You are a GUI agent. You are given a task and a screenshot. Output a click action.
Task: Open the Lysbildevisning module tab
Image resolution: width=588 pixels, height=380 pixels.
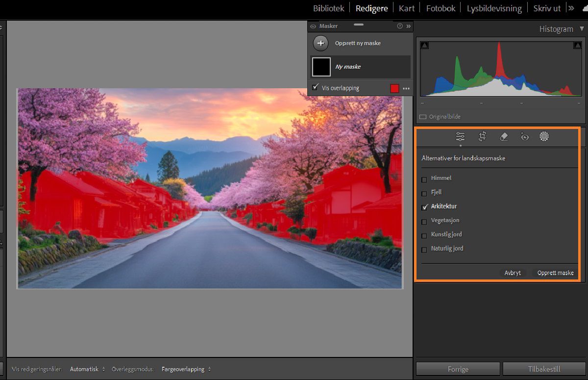494,8
